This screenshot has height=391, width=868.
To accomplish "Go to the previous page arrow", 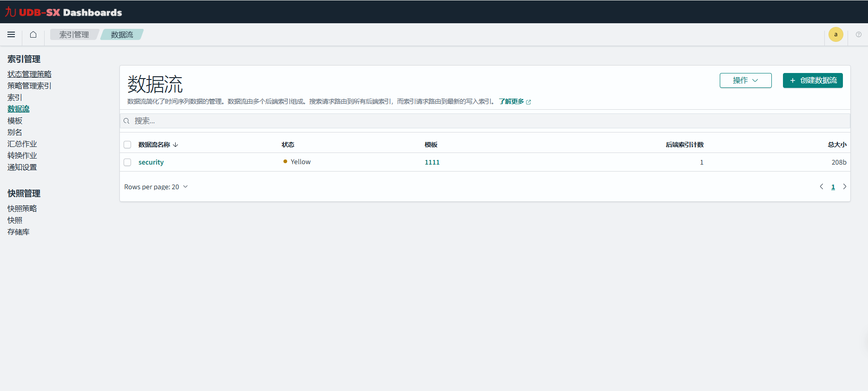I will click(x=821, y=186).
